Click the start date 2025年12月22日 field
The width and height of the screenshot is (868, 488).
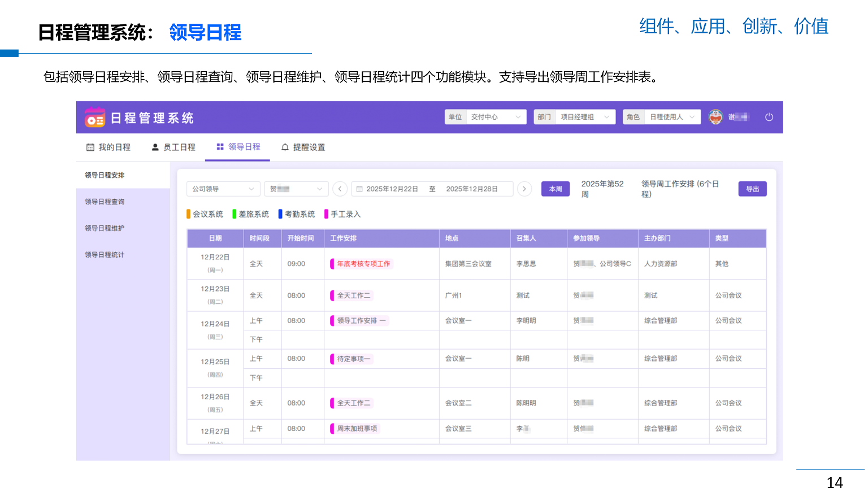click(392, 189)
